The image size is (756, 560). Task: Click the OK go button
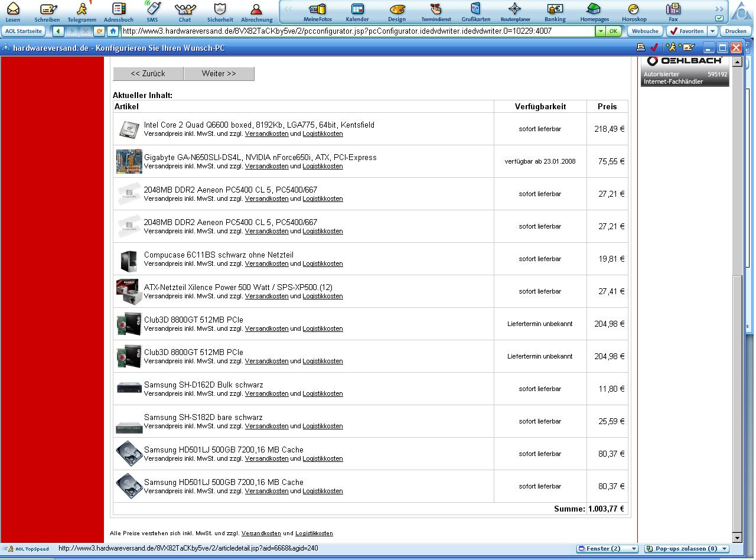pos(614,31)
